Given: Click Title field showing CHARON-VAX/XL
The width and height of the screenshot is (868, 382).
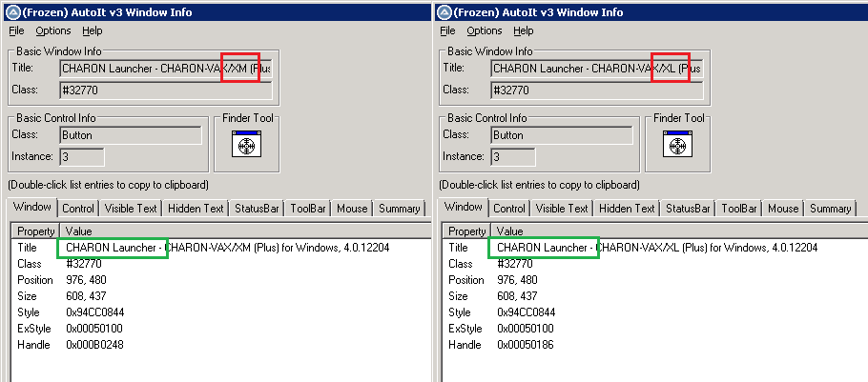Looking at the screenshot, I should point(597,70).
